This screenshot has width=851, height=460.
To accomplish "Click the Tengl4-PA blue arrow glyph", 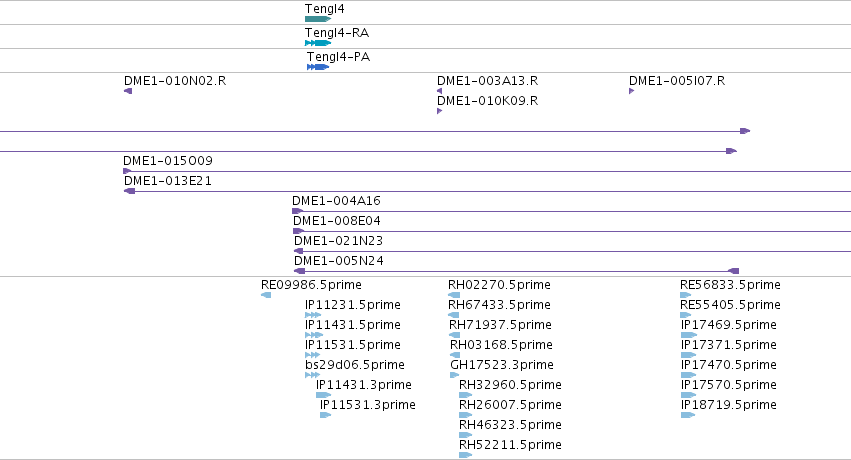I will pos(318,67).
